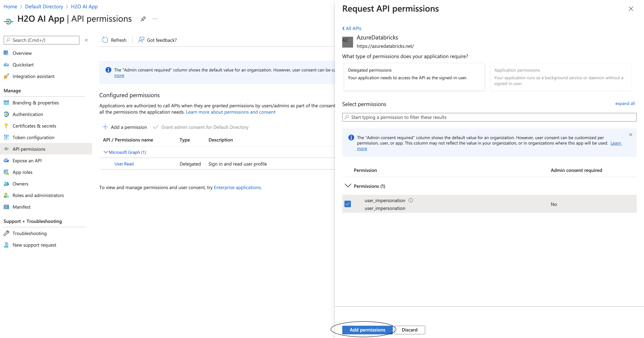Click the plus icon for Add a permission
This screenshot has height=338, width=644.
pyautogui.click(x=105, y=127)
